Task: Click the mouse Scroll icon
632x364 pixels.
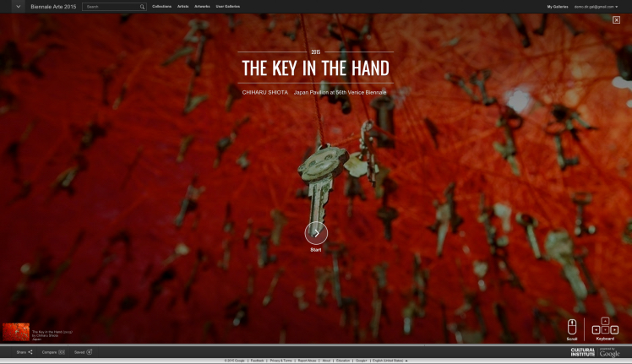Action: pyautogui.click(x=572, y=327)
